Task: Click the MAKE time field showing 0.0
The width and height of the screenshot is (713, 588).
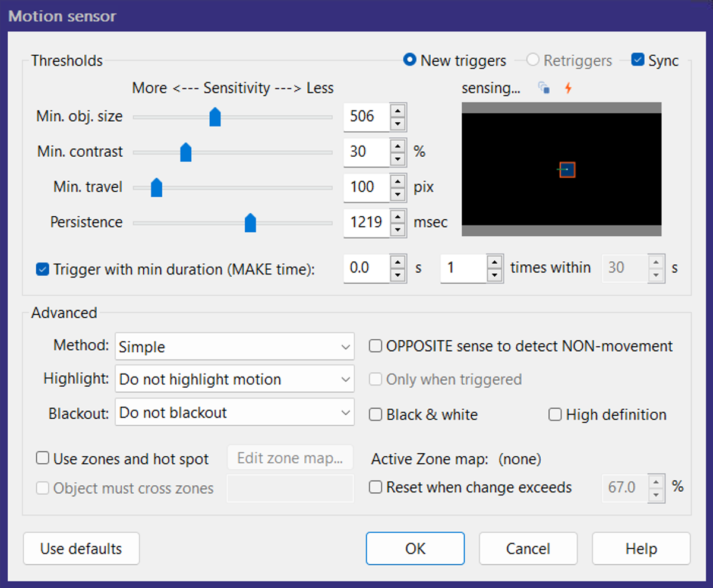Action: (x=367, y=268)
